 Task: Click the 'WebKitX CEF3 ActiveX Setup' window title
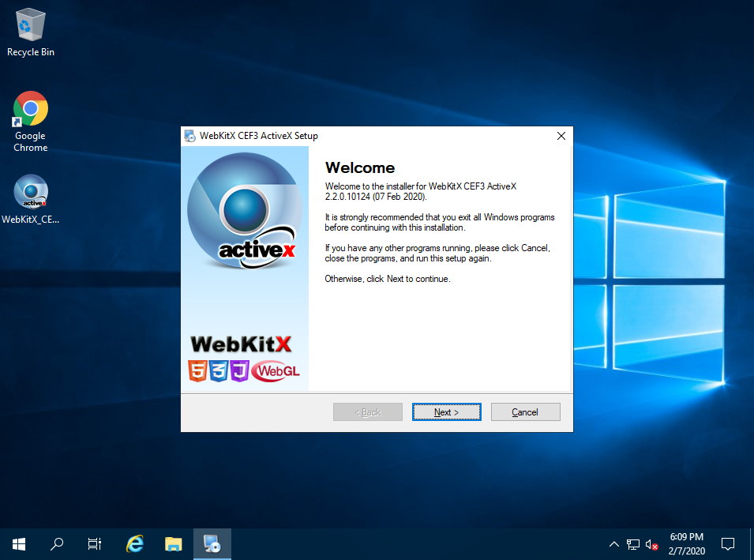click(259, 136)
